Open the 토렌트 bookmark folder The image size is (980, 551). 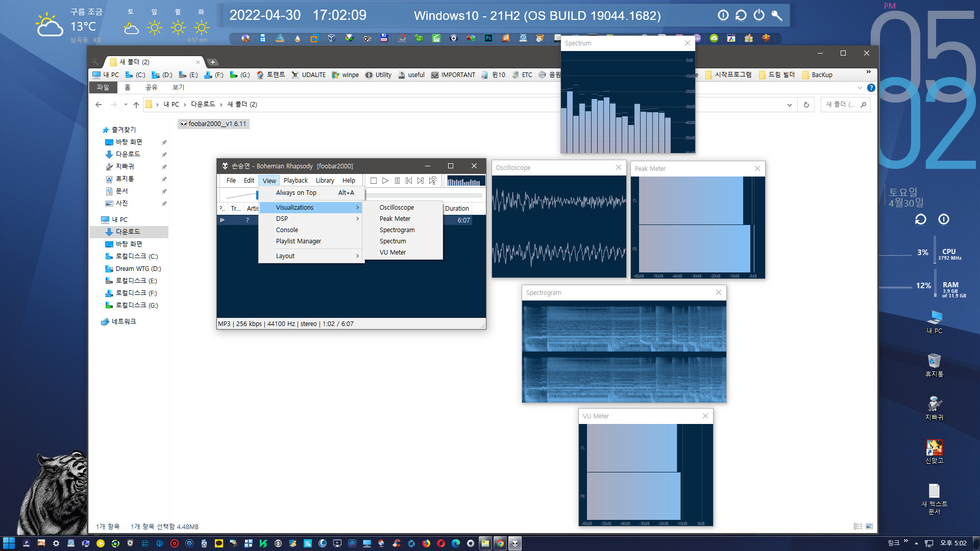point(271,75)
